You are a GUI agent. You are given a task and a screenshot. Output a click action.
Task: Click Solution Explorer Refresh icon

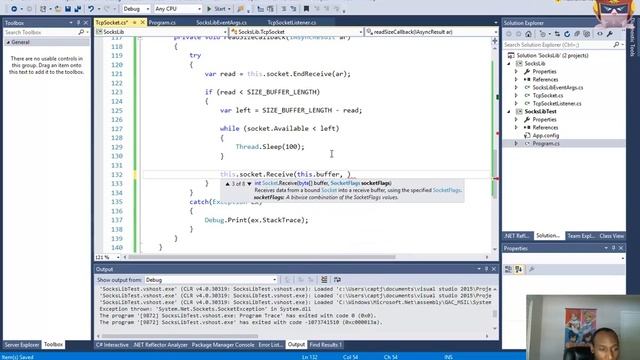point(567,34)
